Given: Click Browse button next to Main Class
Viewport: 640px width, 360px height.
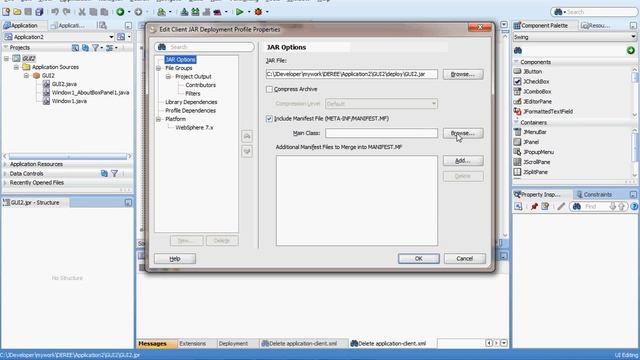Looking at the screenshot, I should 463,133.
